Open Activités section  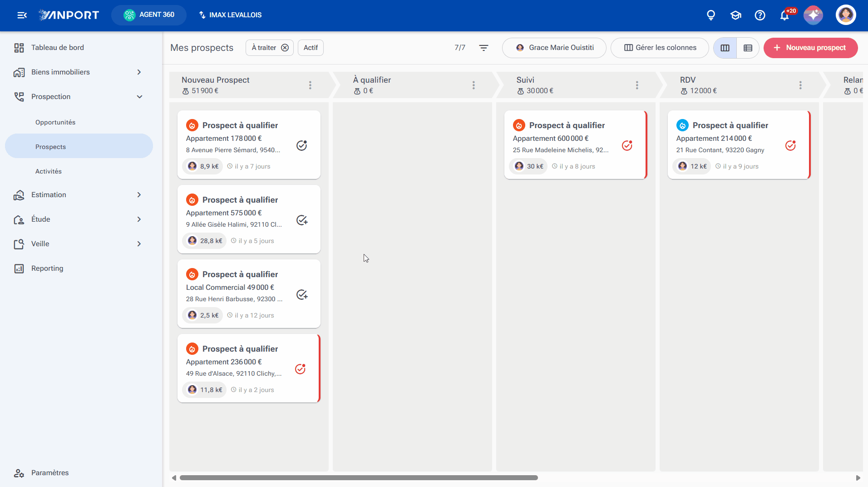[x=49, y=171]
